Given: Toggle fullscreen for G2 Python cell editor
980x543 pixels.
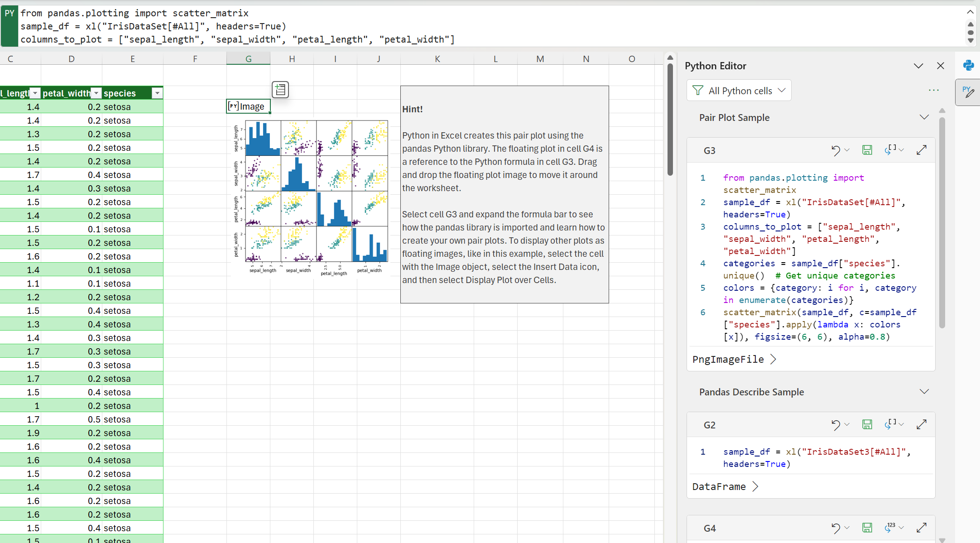Looking at the screenshot, I should (921, 424).
